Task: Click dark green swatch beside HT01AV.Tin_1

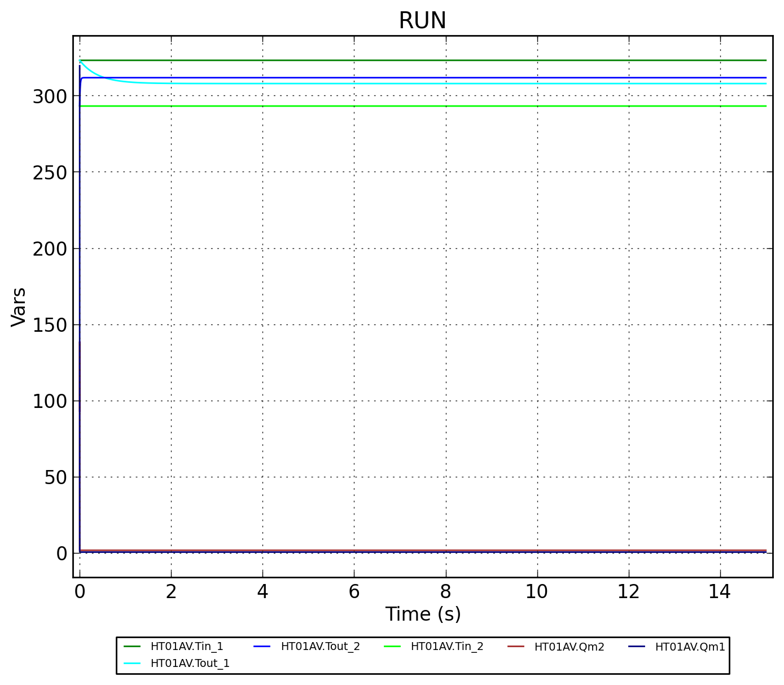Action: (132, 647)
